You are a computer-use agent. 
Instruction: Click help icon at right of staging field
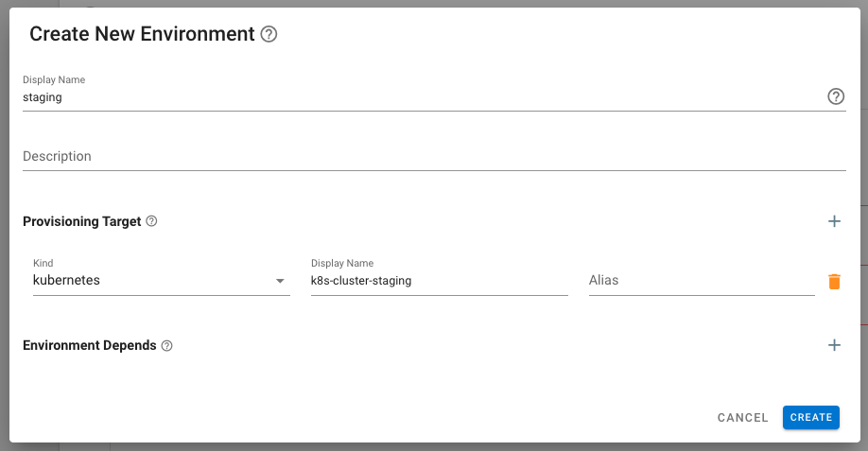836,96
